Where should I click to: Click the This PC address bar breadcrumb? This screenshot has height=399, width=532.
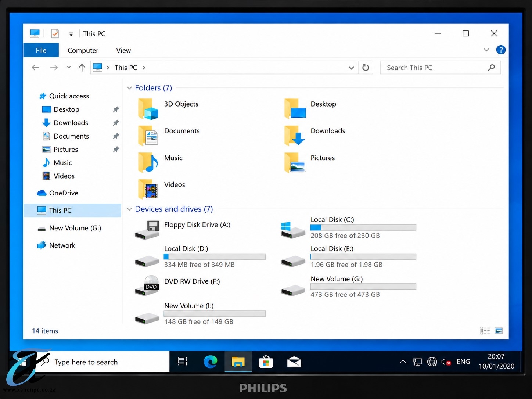(126, 68)
